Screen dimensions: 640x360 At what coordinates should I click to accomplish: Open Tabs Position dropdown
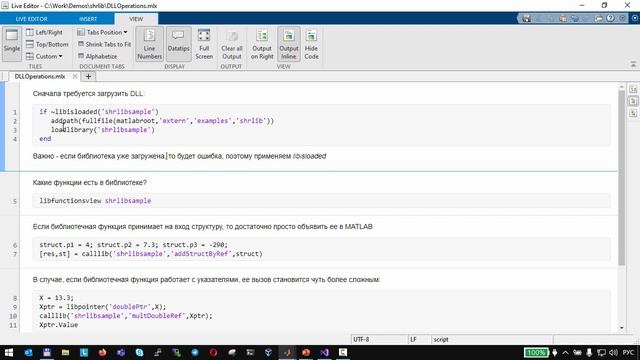point(102,32)
